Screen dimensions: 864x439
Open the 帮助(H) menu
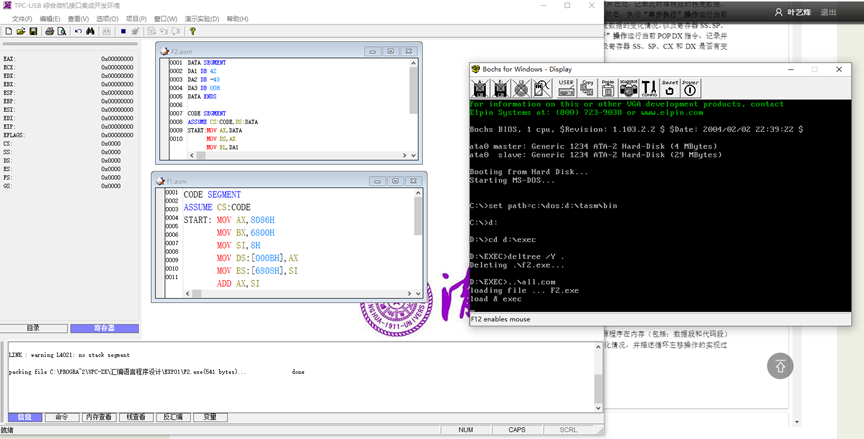click(237, 19)
